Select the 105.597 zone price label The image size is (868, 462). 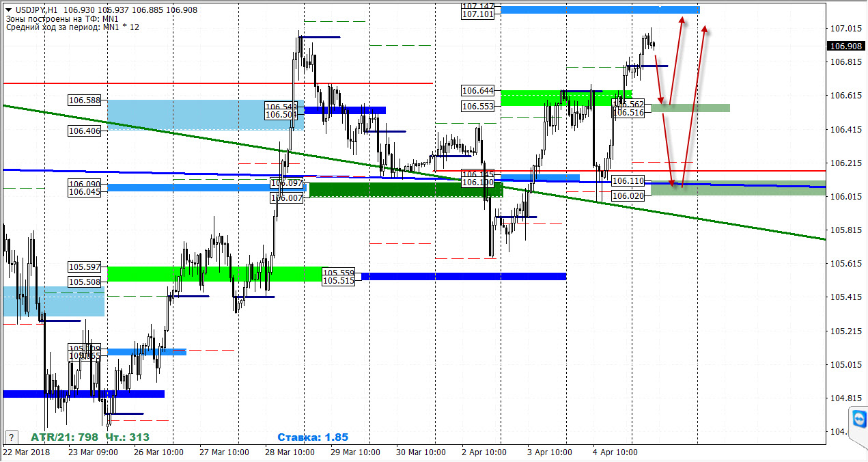click(85, 267)
